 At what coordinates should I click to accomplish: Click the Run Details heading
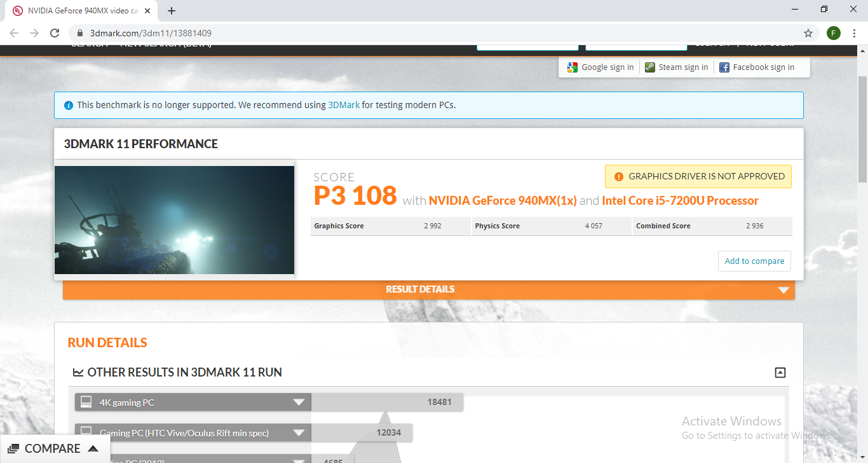click(107, 343)
